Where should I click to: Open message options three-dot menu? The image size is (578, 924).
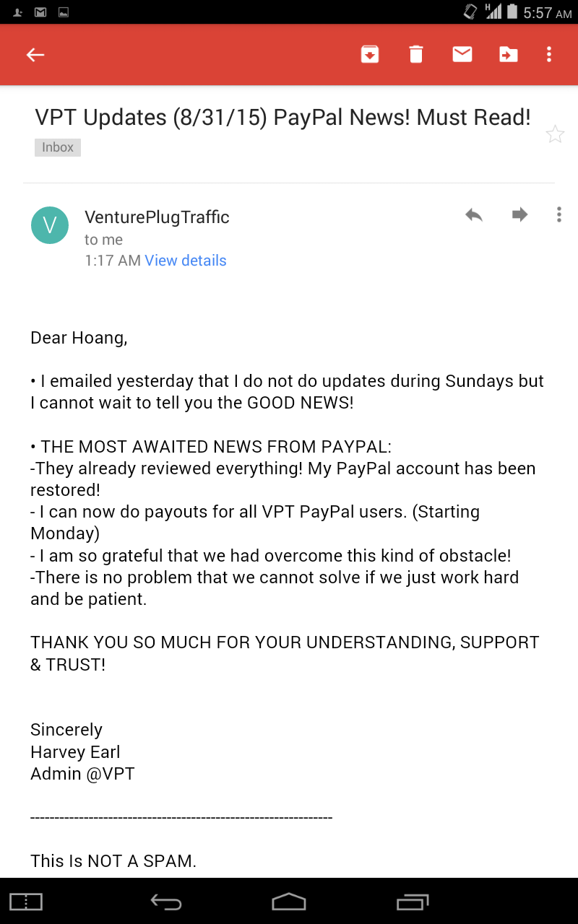(558, 214)
